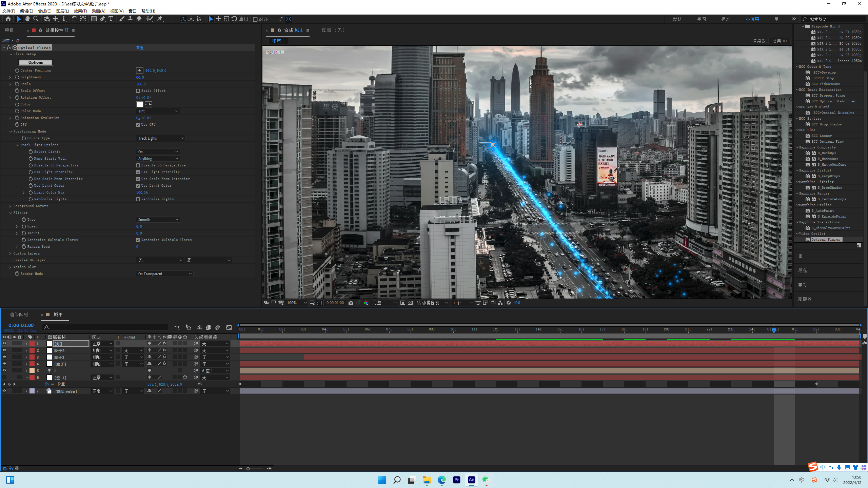Open 合成(C) menu

coord(45,11)
